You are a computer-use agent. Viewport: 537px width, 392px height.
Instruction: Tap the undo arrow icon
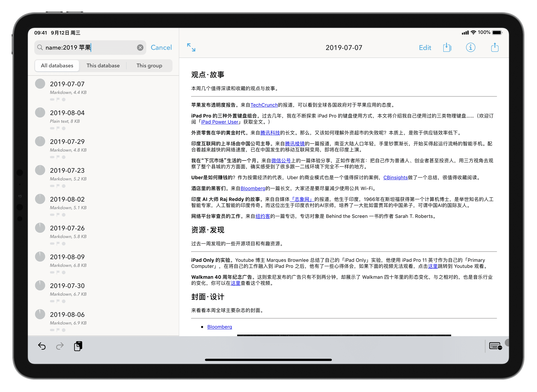pyautogui.click(x=42, y=346)
